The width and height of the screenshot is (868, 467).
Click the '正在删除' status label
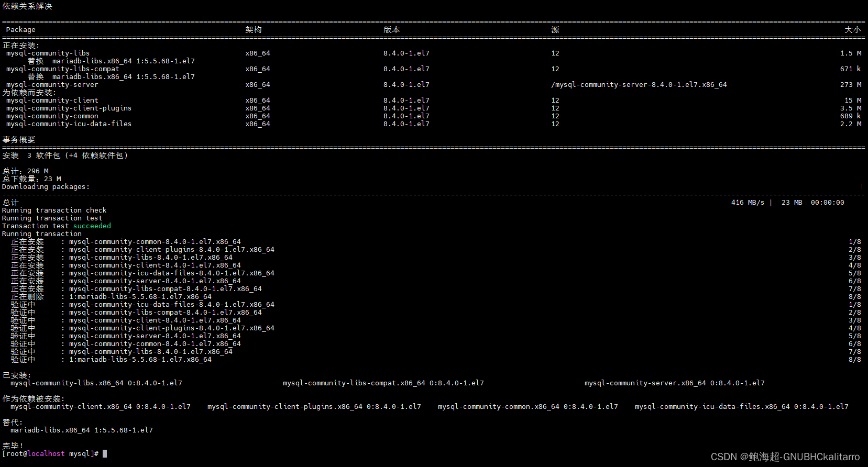27,297
